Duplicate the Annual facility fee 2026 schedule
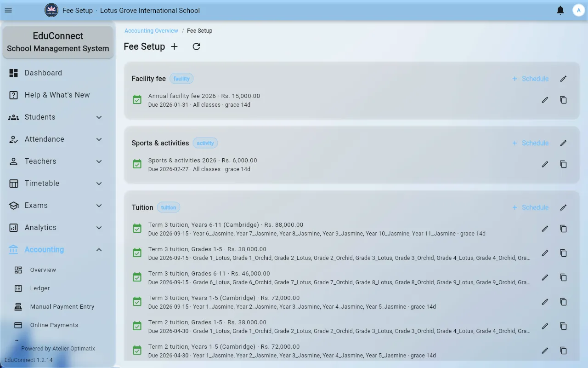588x368 pixels. pos(563,100)
